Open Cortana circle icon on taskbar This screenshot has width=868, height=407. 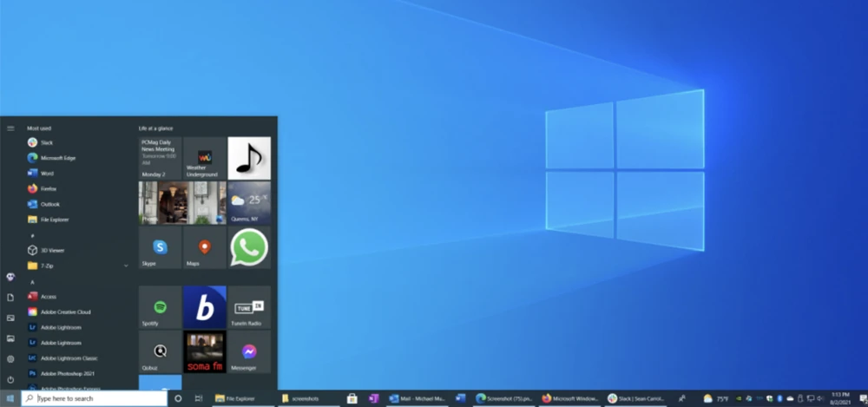click(178, 398)
